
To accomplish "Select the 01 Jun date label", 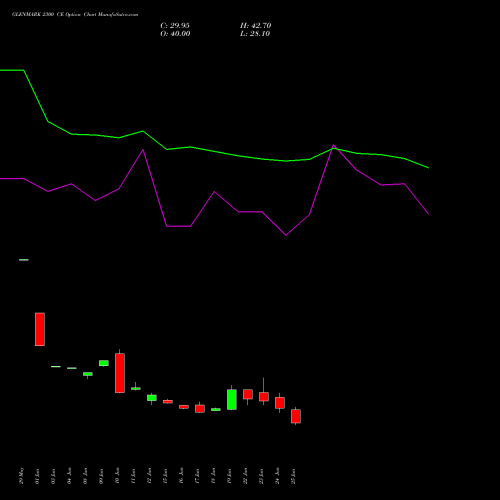I will click(x=37, y=476).
